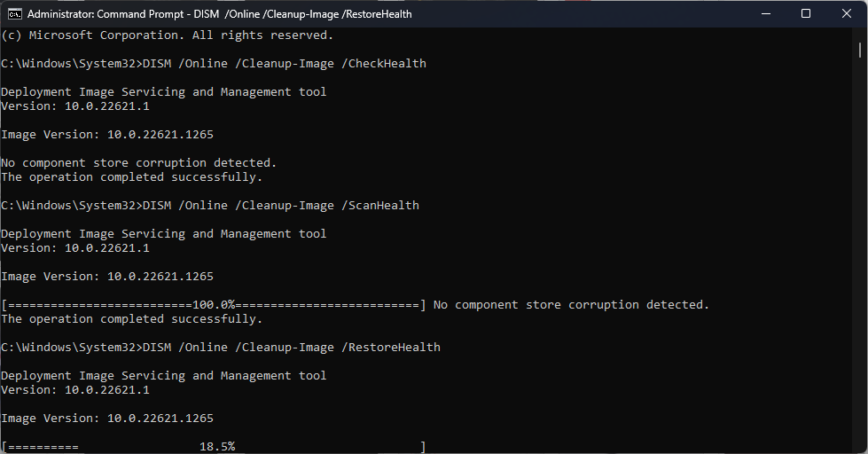This screenshot has width=868, height=454.
Task: Minimize the Command Prompt window
Action: click(x=766, y=14)
